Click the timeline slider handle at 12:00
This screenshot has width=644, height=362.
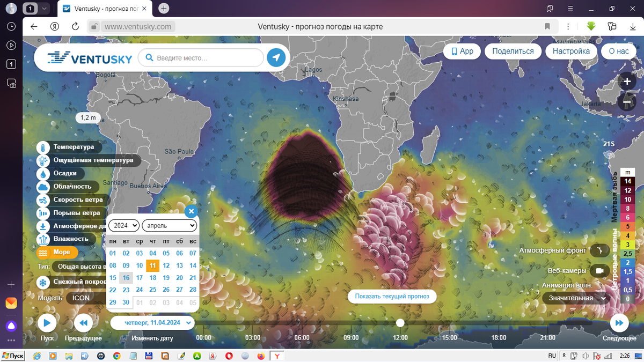(400, 323)
